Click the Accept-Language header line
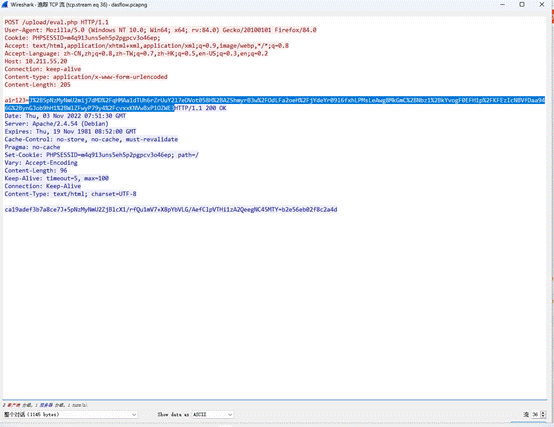Viewport: 554px width, 427px height. (x=136, y=53)
